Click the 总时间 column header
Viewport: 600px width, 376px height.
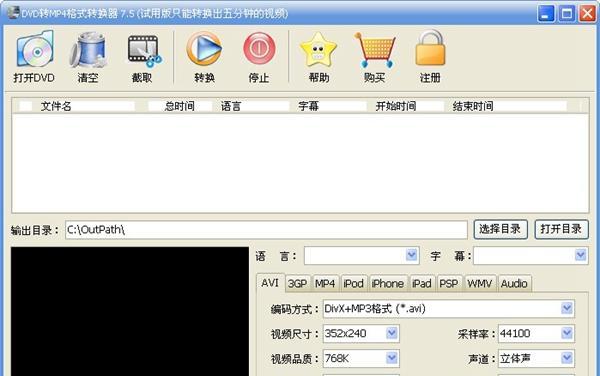[x=180, y=106]
